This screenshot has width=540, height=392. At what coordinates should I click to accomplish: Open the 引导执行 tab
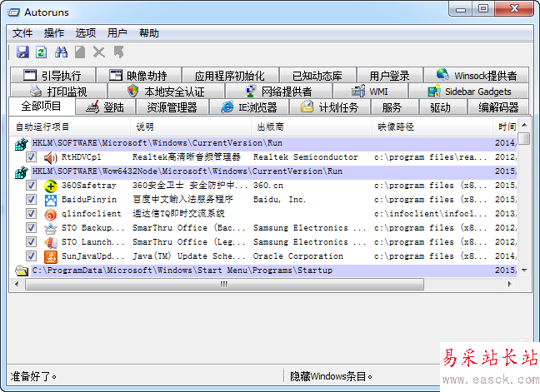(x=52, y=75)
